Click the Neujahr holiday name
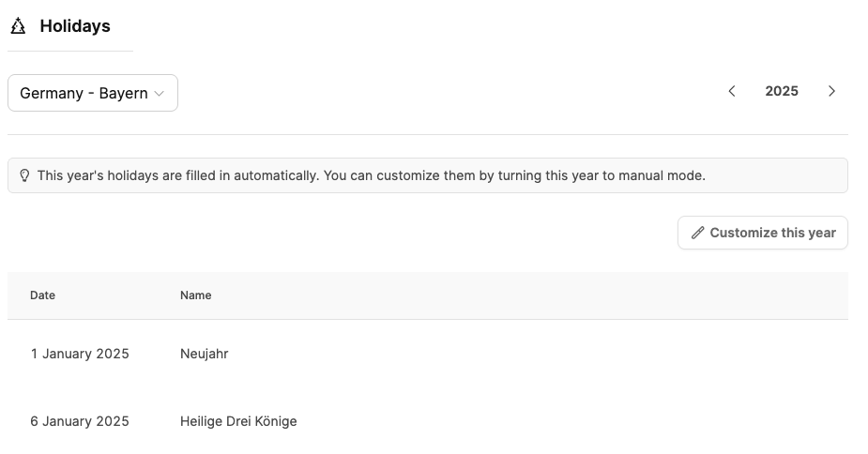This screenshot has height=454, width=868. point(205,354)
